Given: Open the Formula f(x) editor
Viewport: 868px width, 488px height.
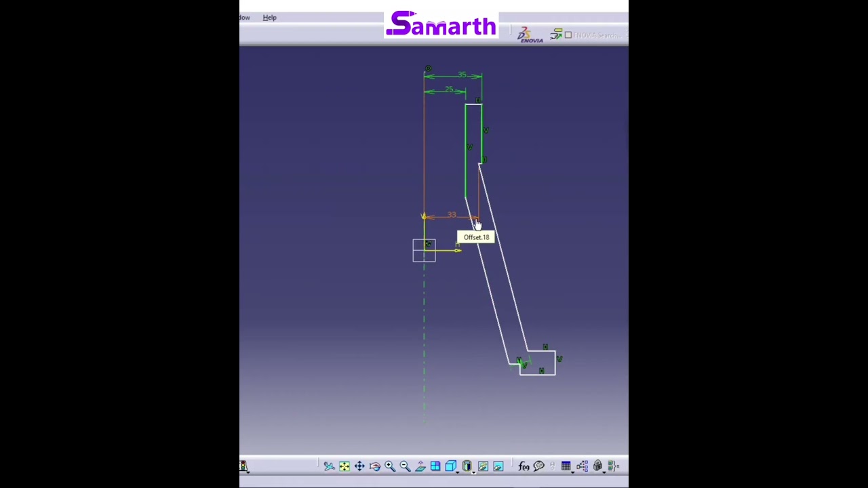Looking at the screenshot, I should 524,466.
